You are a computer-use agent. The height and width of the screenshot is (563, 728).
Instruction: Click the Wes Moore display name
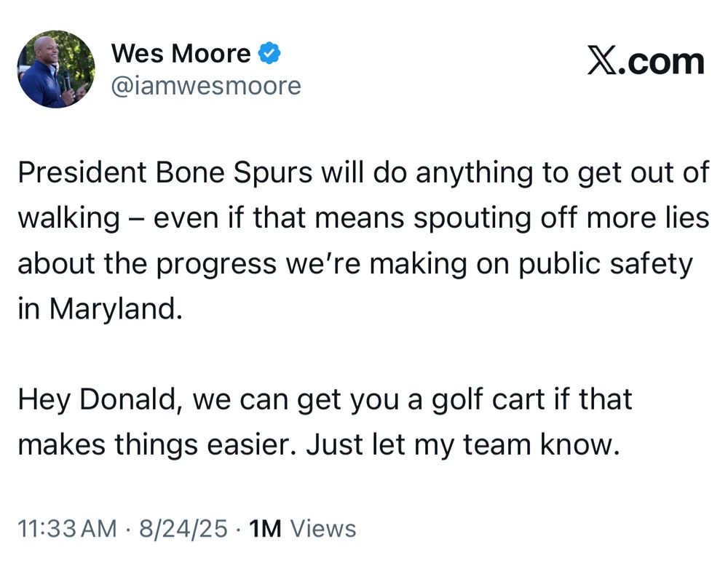point(181,53)
